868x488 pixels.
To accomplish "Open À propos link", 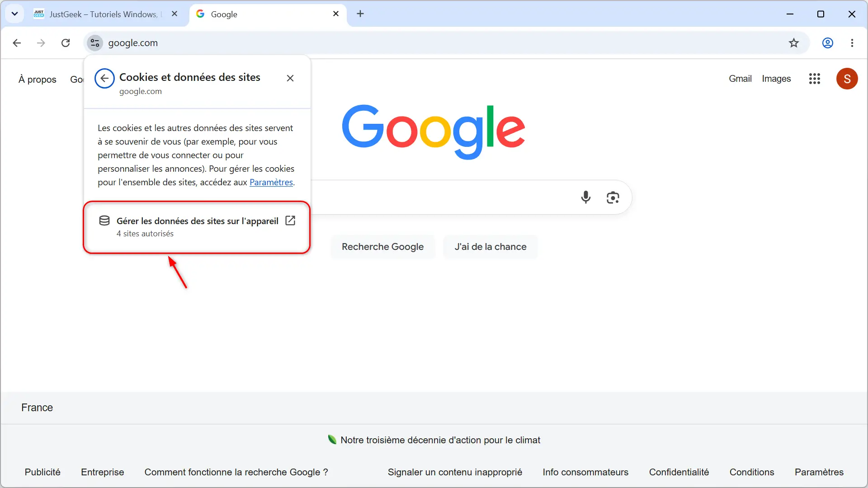I will pyautogui.click(x=38, y=80).
